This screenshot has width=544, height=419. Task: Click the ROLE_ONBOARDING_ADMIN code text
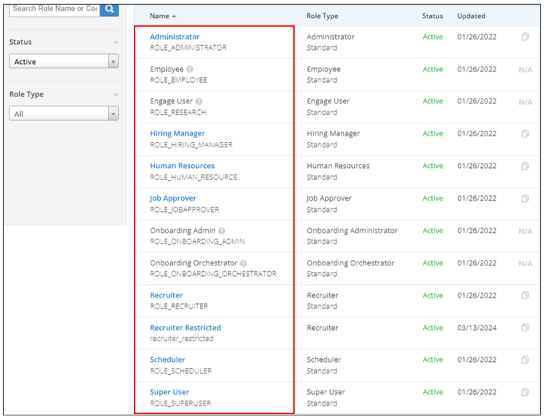[x=197, y=241]
